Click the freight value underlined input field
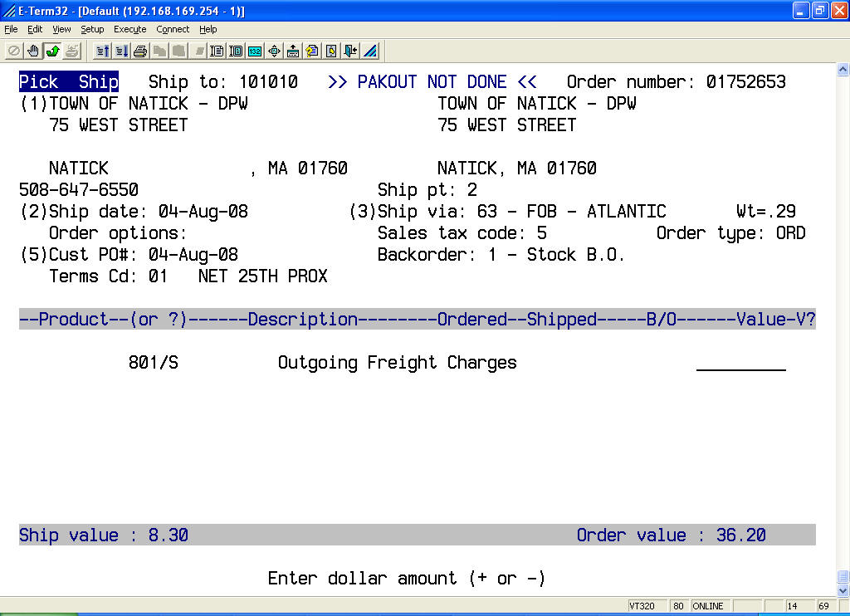Screen dimensions: 850x616 (x=741, y=364)
